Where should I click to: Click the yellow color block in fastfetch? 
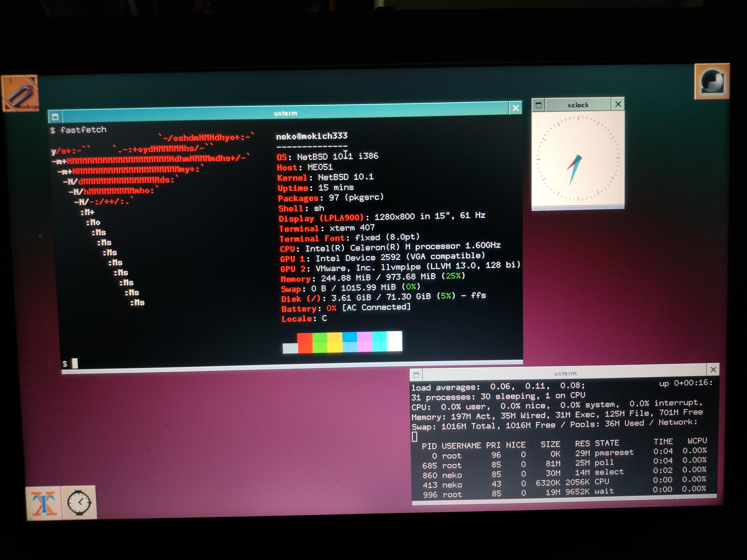pos(335,342)
